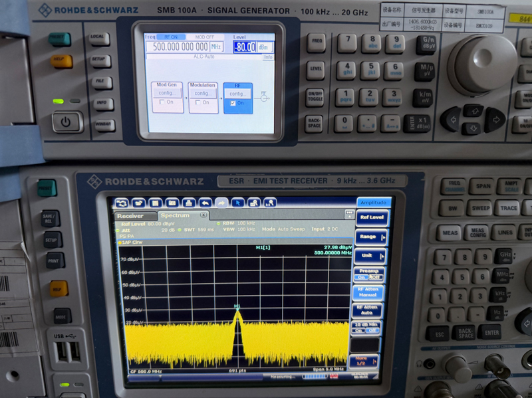
Task: Tap the ESR open file folder icon
Action: coord(139,203)
